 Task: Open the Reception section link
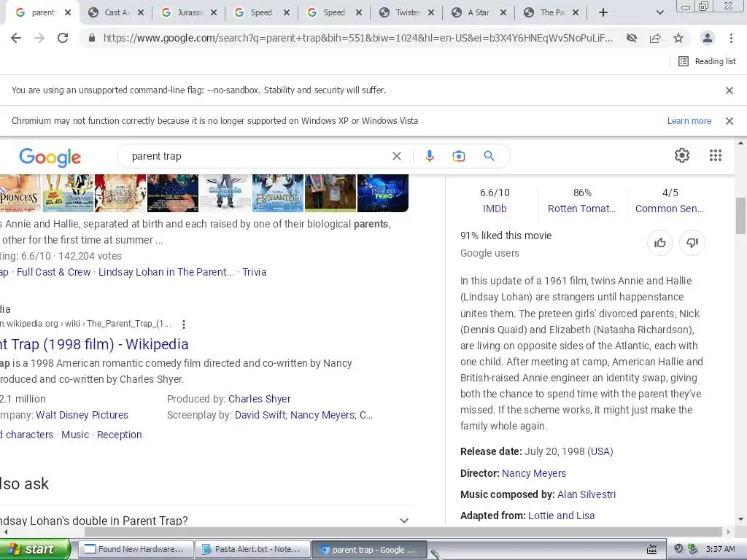(x=119, y=435)
